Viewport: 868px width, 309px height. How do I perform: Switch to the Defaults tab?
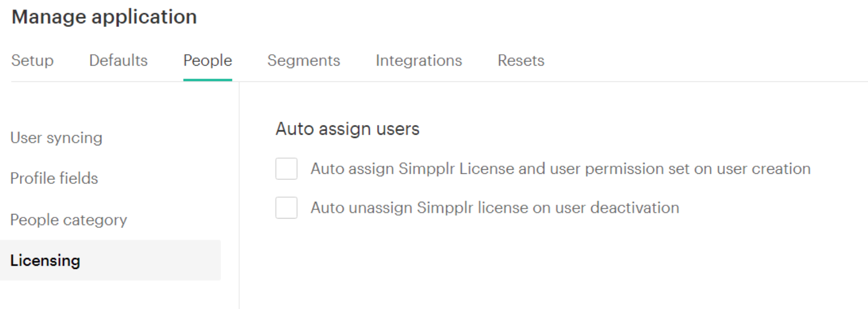[118, 60]
